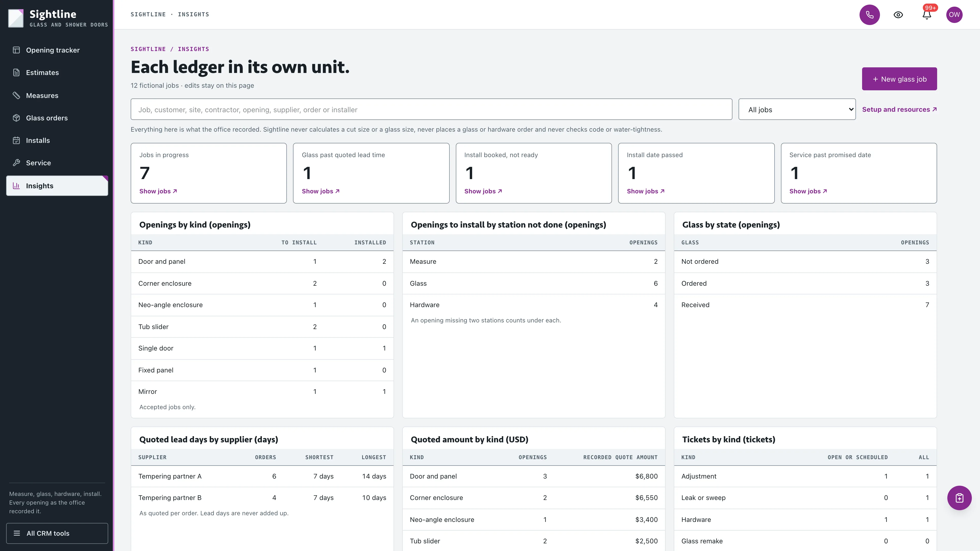This screenshot has width=980, height=551.
Task: Click the Glass orders box icon
Action: (x=16, y=118)
